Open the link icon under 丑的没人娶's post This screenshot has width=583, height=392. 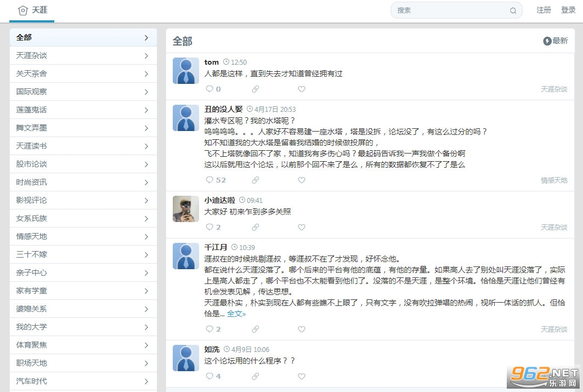tap(256, 179)
